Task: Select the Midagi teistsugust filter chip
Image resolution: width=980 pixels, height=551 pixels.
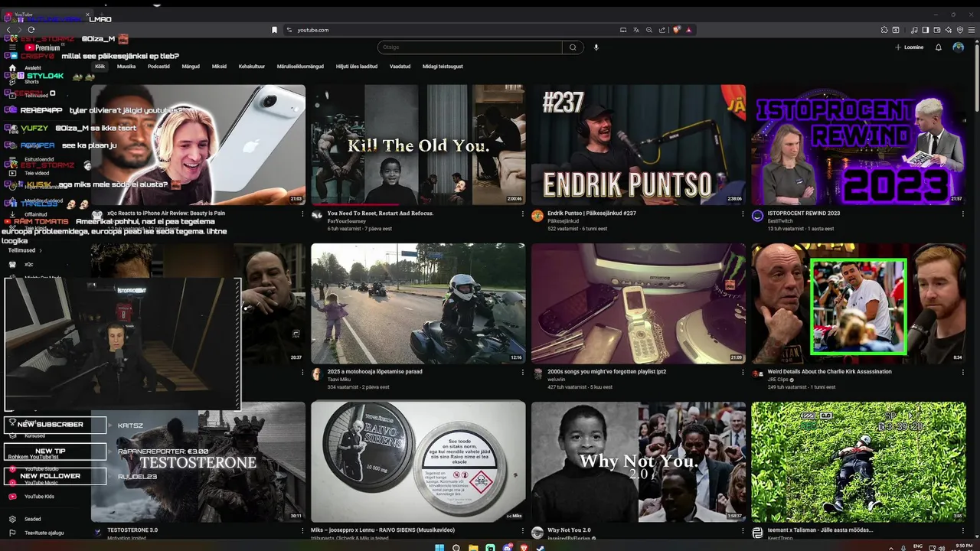Action: (443, 67)
